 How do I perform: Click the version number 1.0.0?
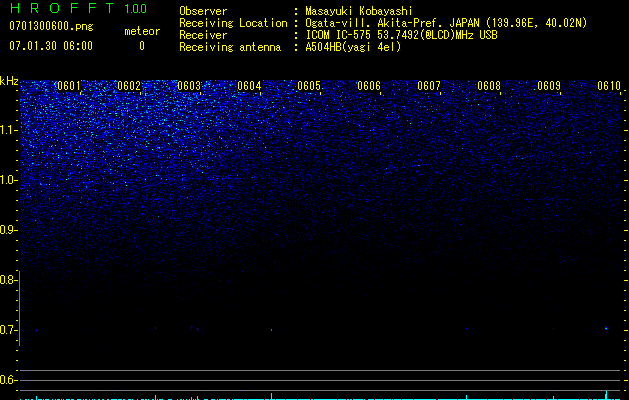(135, 9)
